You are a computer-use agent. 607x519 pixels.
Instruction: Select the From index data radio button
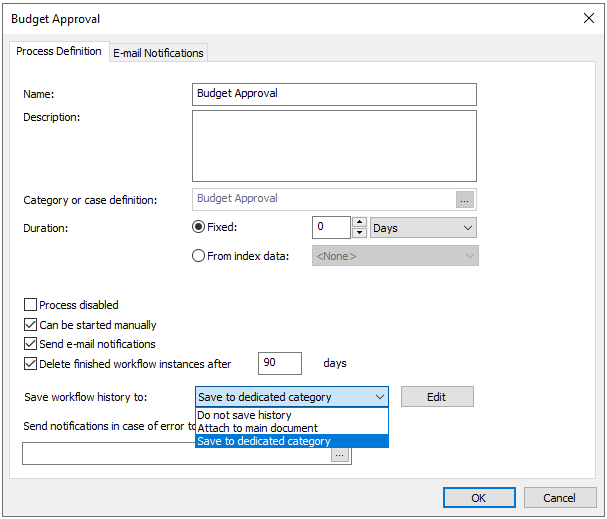click(x=199, y=256)
